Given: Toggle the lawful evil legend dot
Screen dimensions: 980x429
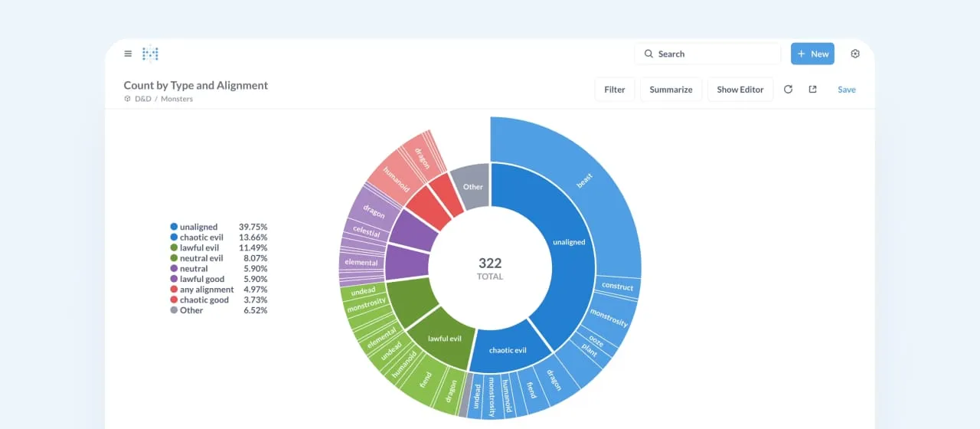Looking at the screenshot, I should pyautogui.click(x=174, y=248).
